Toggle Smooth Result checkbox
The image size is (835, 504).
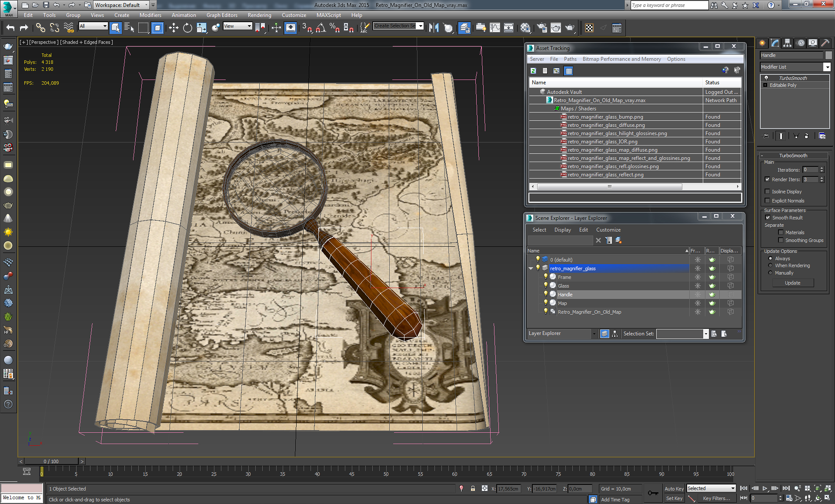767,218
